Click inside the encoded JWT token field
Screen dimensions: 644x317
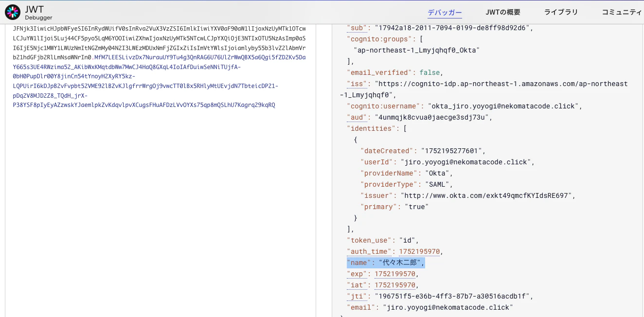[x=161, y=170]
